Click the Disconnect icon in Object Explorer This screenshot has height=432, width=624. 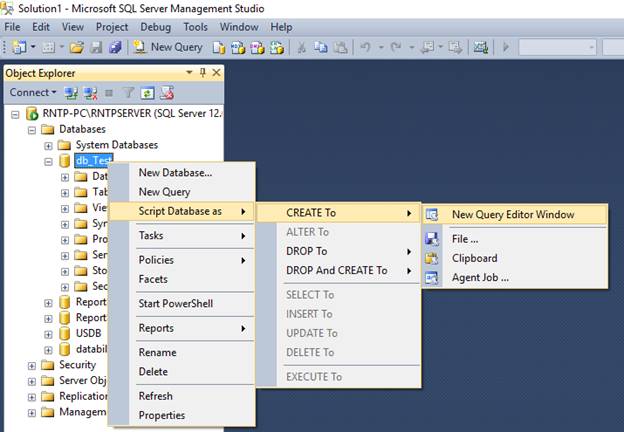click(x=90, y=93)
